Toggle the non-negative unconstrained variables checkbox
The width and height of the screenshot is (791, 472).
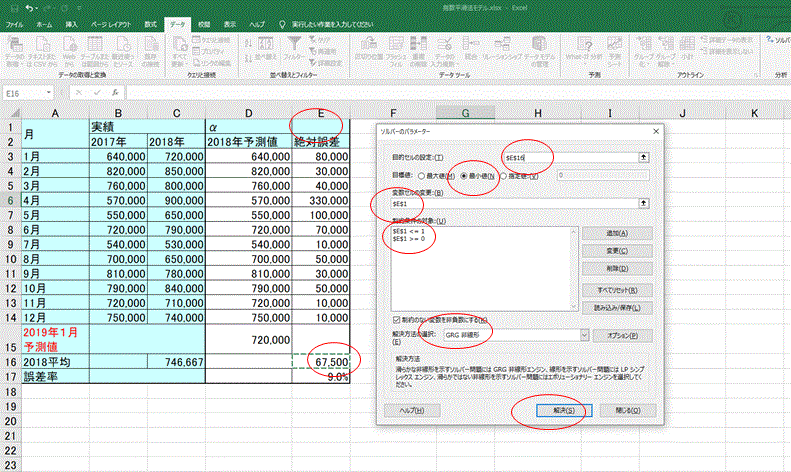(x=396, y=318)
